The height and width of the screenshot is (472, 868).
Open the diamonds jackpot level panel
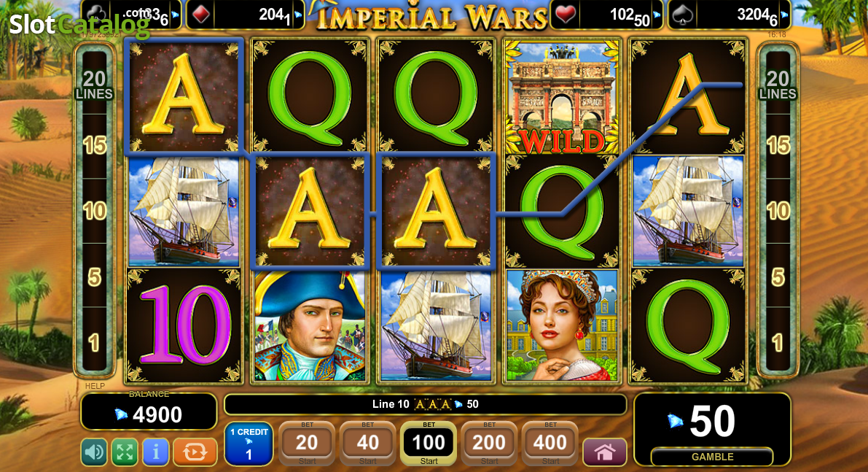click(246, 15)
